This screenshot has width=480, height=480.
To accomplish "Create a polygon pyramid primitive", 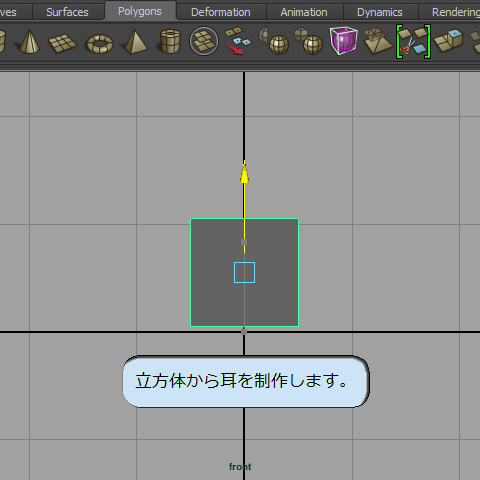I will click(x=136, y=42).
